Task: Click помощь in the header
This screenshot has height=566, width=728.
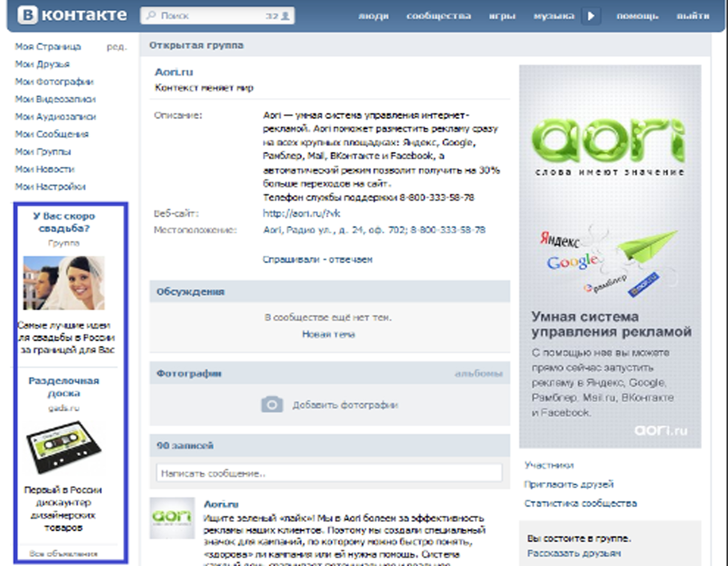Action: 637,16
